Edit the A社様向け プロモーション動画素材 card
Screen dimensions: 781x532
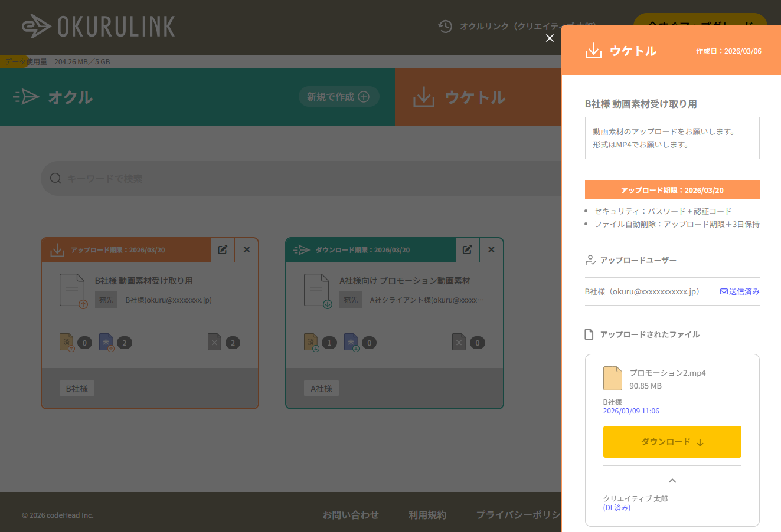point(467,249)
